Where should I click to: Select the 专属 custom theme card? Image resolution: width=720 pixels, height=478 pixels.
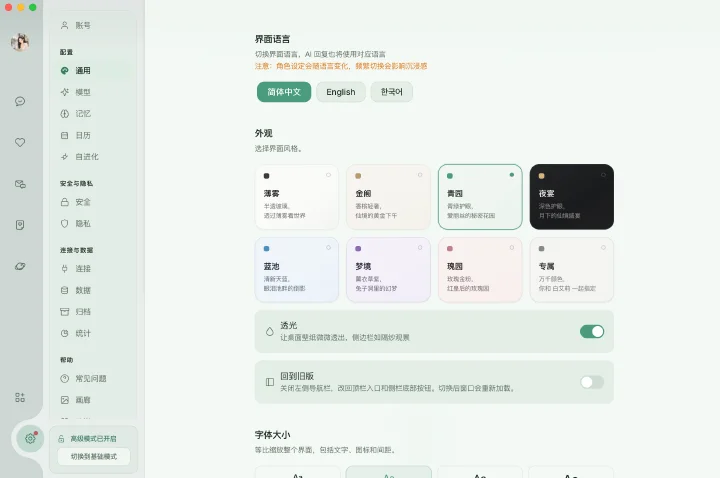(x=572, y=270)
